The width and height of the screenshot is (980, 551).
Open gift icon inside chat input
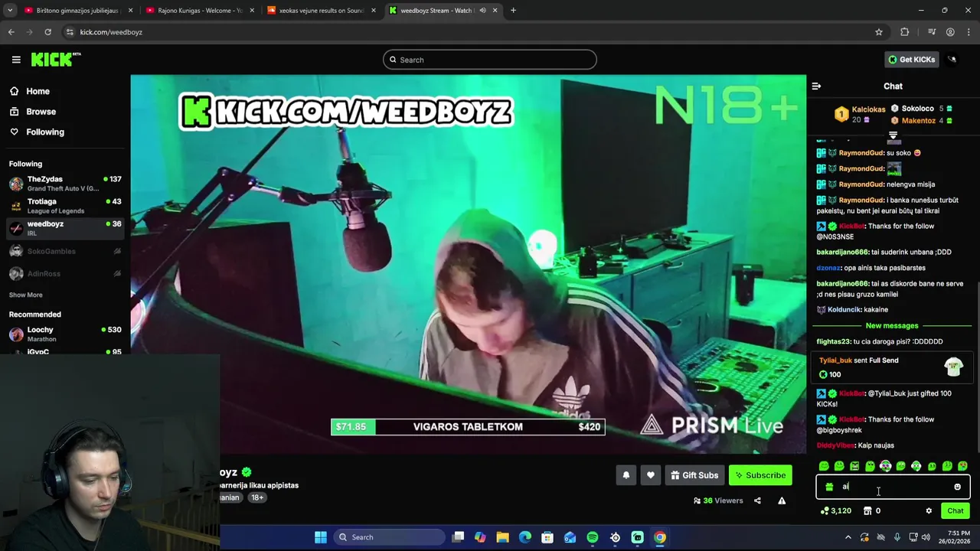point(829,487)
